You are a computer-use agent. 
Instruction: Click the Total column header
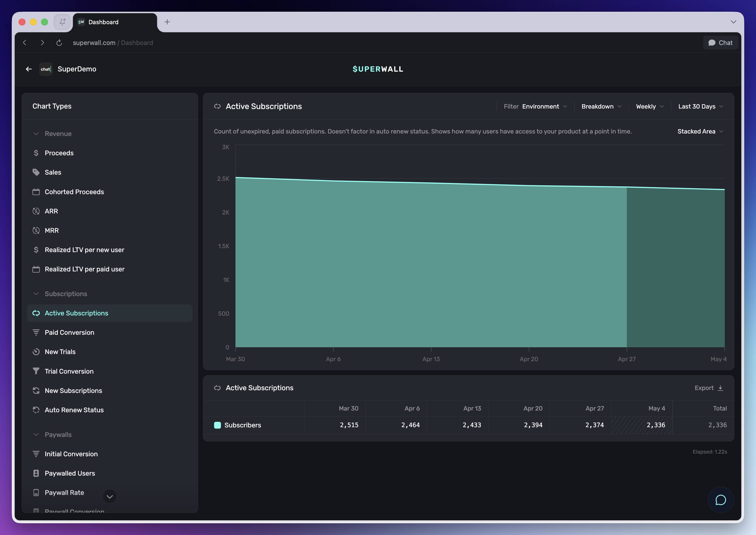click(x=720, y=408)
